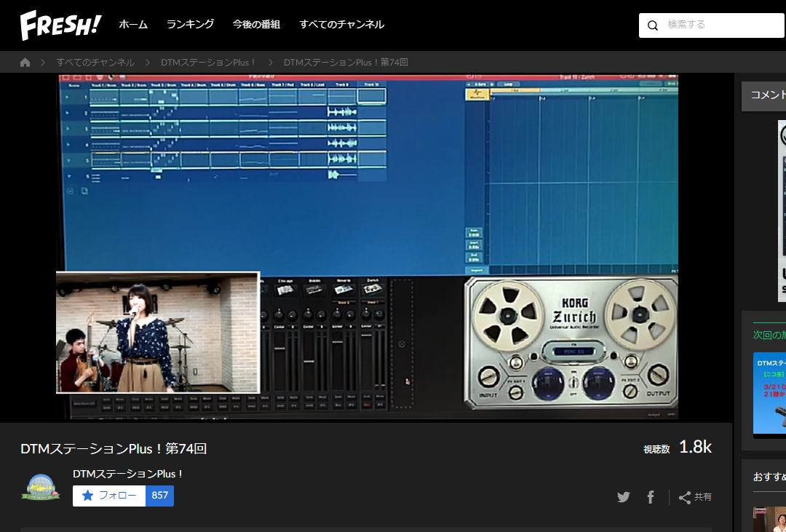The height and width of the screenshot is (532, 786).
Task: Click the yellow Waveform button in the editor
Action: 477,94
